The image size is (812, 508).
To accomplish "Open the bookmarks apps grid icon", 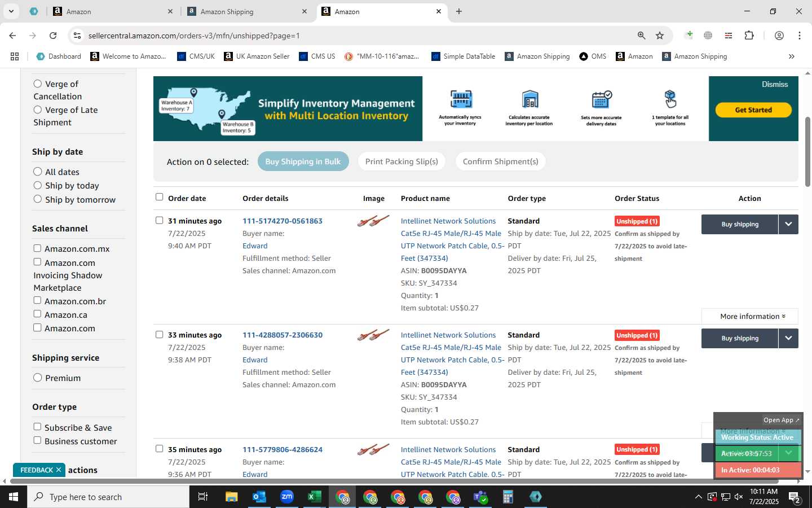I will click(x=15, y=56).
